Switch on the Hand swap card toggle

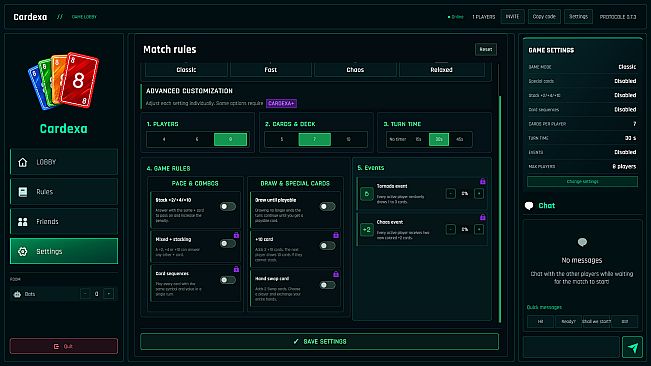(x=327, y=285)
